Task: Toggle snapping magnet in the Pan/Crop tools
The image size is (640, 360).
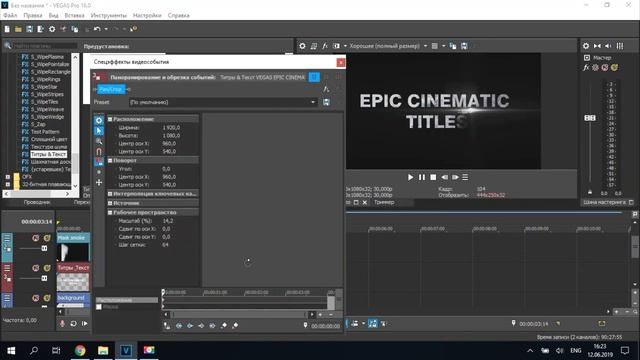Action: point(99,151)
